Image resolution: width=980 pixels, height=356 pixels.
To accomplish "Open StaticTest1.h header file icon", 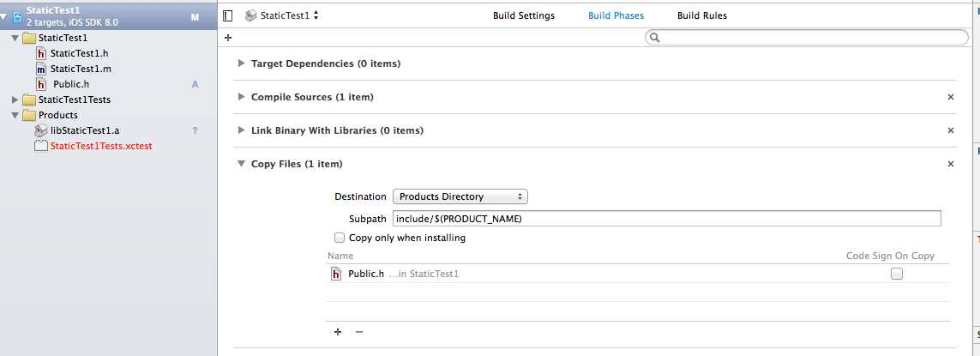I will 41,54.
